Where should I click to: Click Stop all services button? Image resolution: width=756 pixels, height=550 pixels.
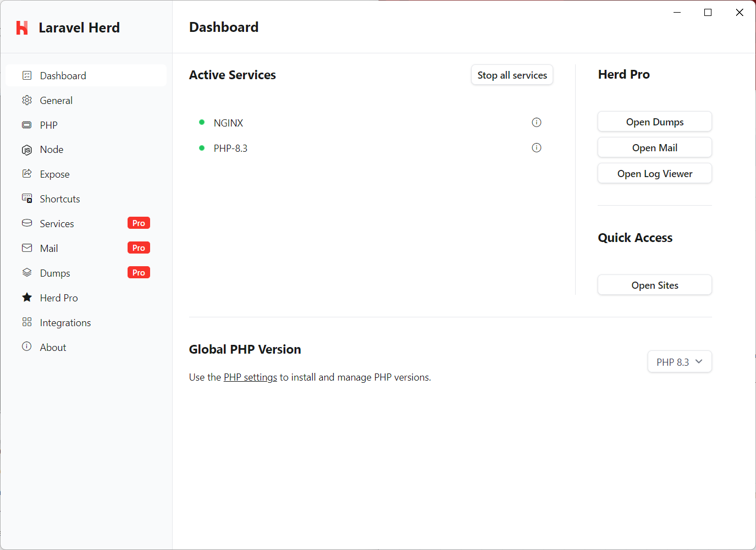pos(512,75)
